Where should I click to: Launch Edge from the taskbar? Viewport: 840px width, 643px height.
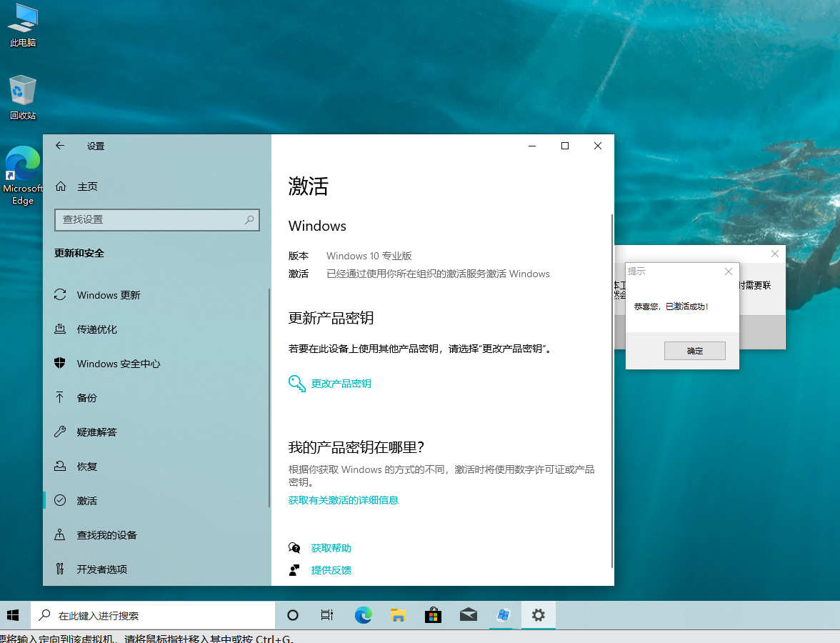click(363, 615)
